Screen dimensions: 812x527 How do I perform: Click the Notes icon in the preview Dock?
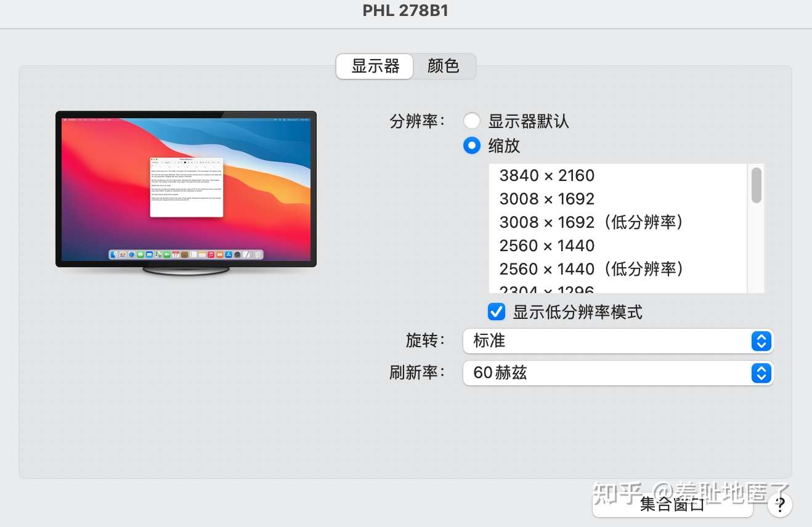pos(201,254)
